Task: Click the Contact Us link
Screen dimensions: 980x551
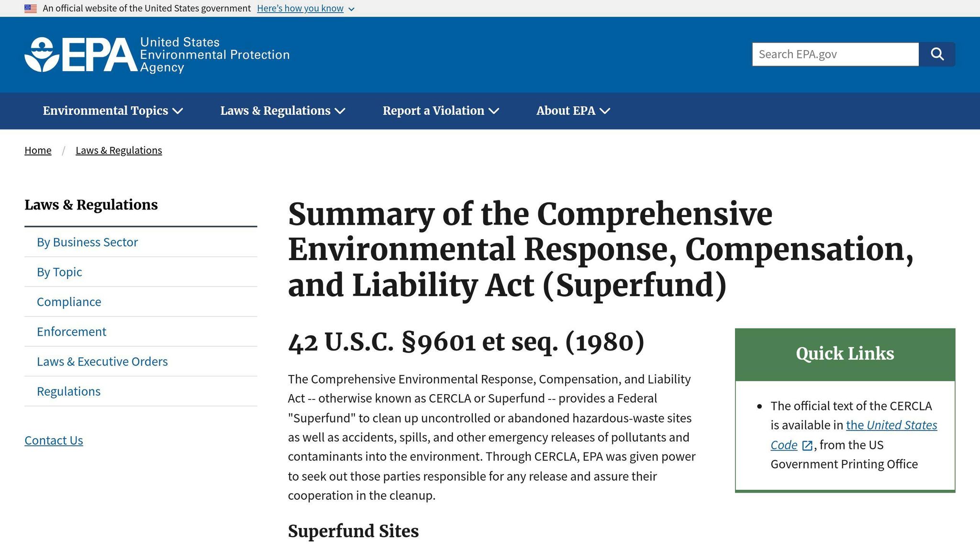Action: (x=54, y=441)
